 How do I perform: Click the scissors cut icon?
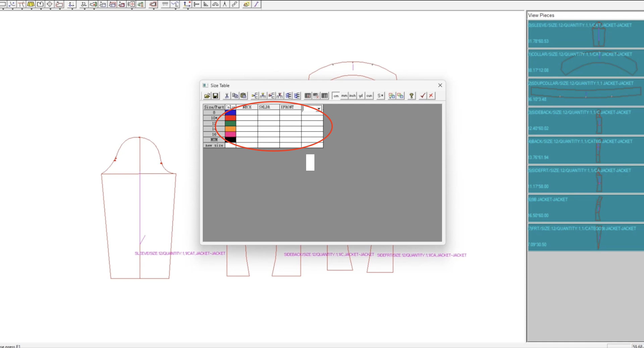(x=227, y=95)
